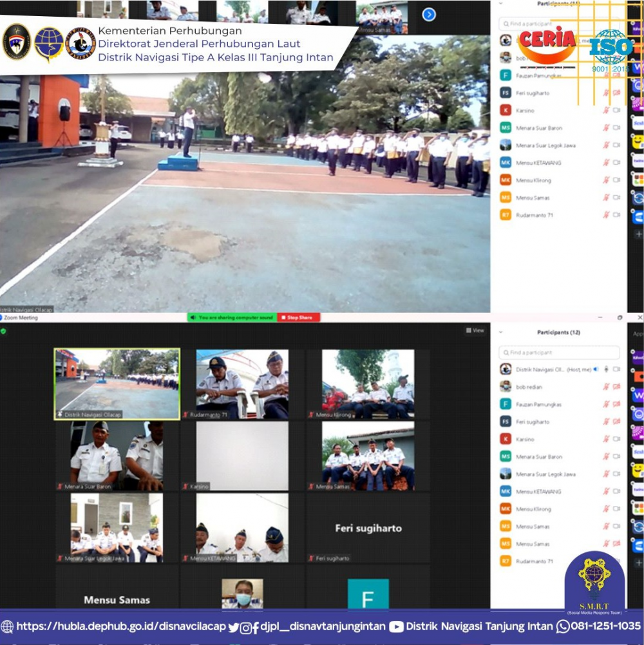Screen dimensions: 644x645
Task: Click Distrik Navigasi avatar in lower participants list
Action: click(506, 369)
